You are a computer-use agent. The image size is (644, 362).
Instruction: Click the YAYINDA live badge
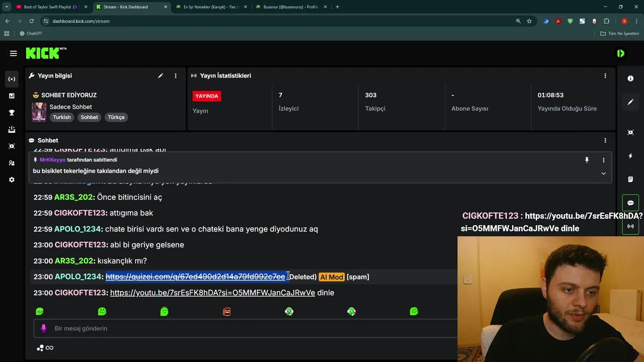207,96
